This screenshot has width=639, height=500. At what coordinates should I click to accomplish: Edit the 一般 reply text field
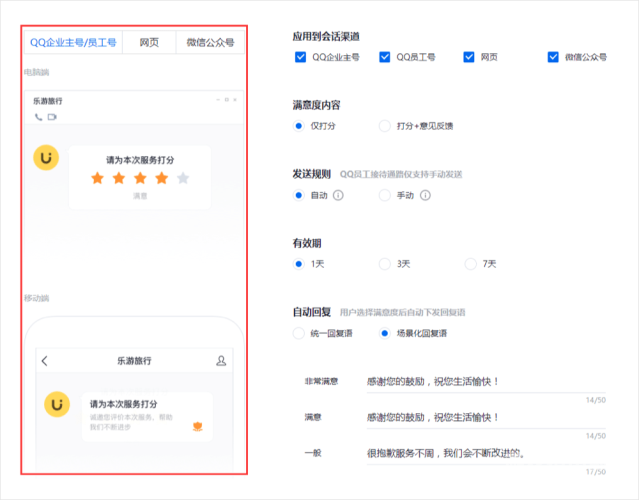coord(486,453)
